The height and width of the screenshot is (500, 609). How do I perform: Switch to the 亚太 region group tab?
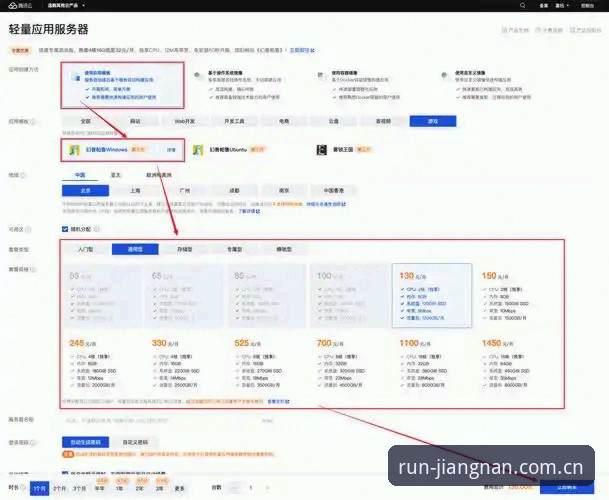(x=115, y=175)
